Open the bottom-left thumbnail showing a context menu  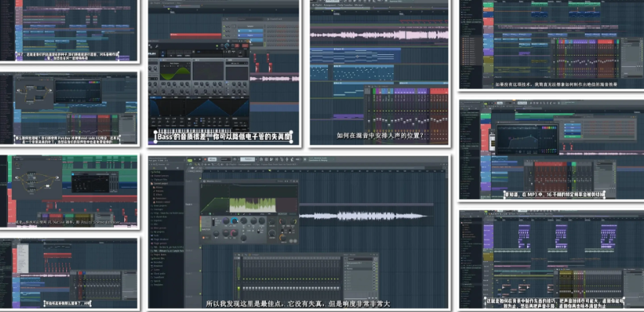pos(68,274)
